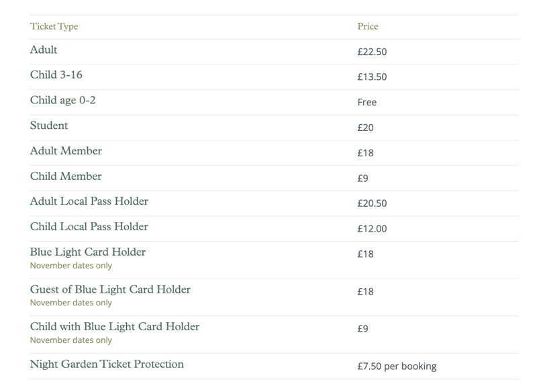Select the Child 3-16 ticket label
Image resolution: width=537 pixels, height=392 pixels.
coord(56,75)
